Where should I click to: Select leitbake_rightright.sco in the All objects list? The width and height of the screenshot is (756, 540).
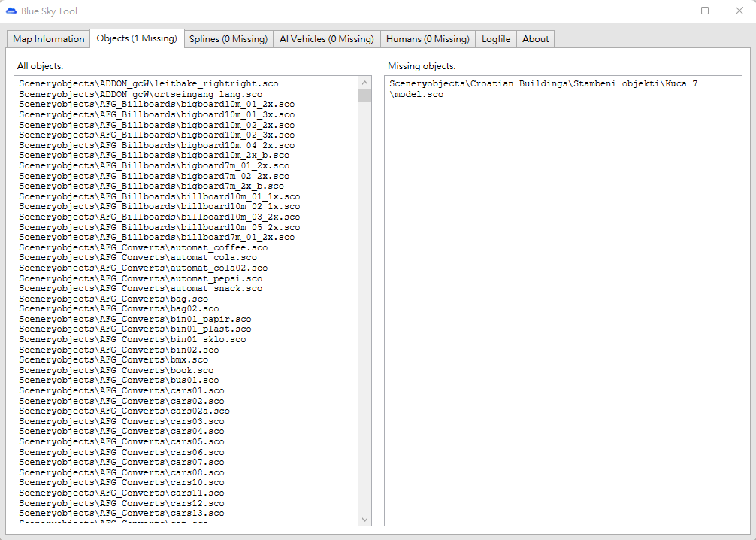pyautogui.click(x=149, y=84)
